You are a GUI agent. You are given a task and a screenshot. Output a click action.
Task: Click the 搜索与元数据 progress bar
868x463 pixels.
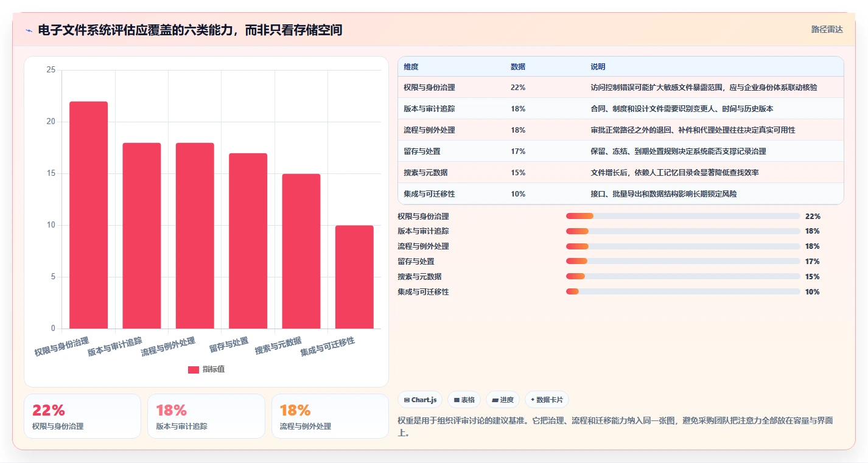[683, 277]
